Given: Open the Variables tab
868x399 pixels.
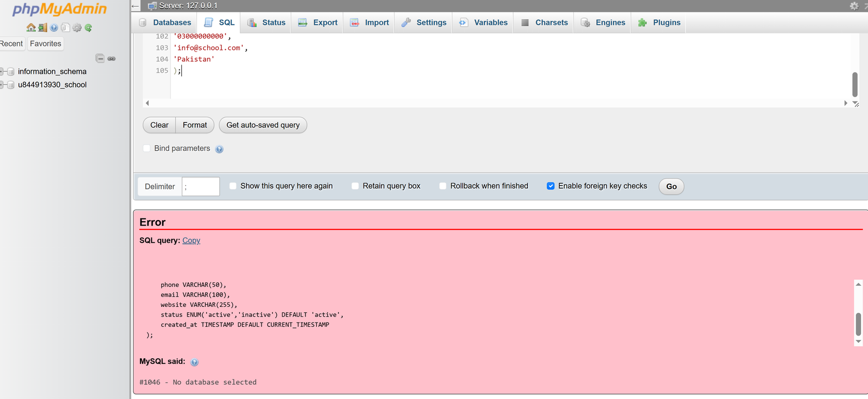Looking at the screenshot, I should pos(483,22).
